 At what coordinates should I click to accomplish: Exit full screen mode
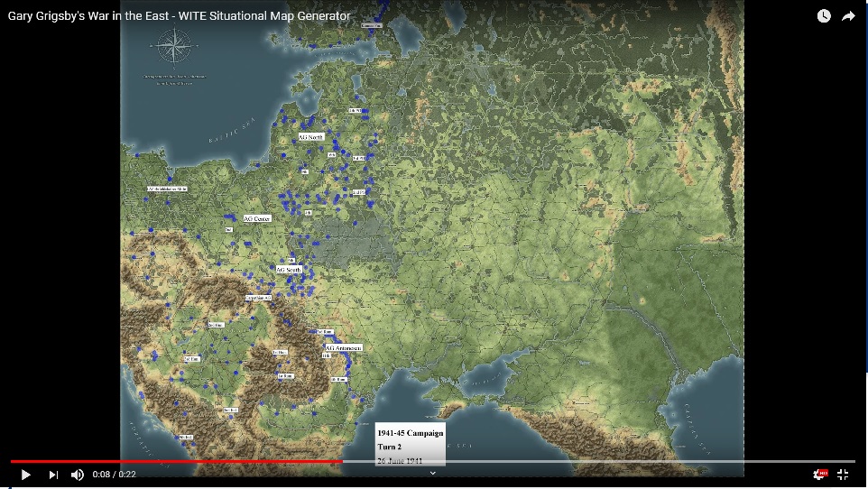tap(843, 474)
